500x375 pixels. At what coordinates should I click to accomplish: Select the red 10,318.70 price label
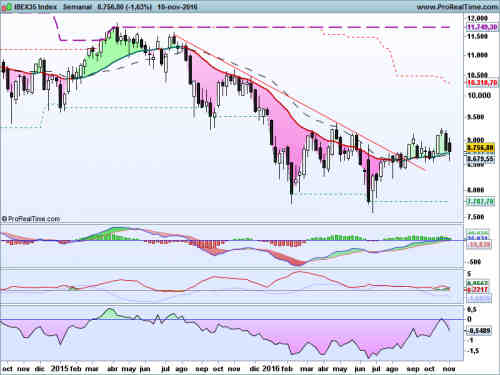(482, 82)
